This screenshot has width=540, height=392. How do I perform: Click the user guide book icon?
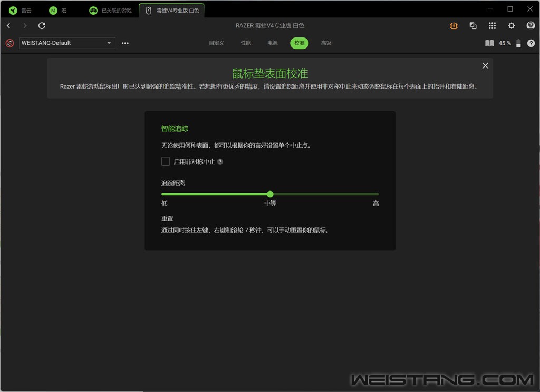(489, 43)
